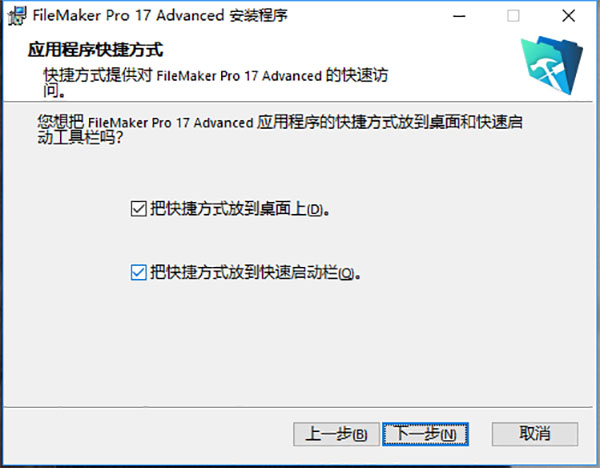Click the greyed-out maximize window icon
The image size is (600, 468).
click(513, 16)
